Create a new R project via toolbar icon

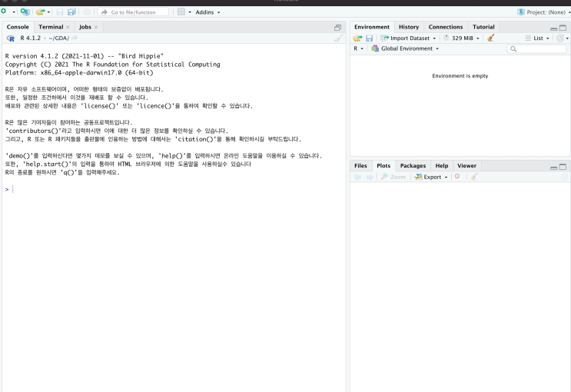[x=25, y=12]
